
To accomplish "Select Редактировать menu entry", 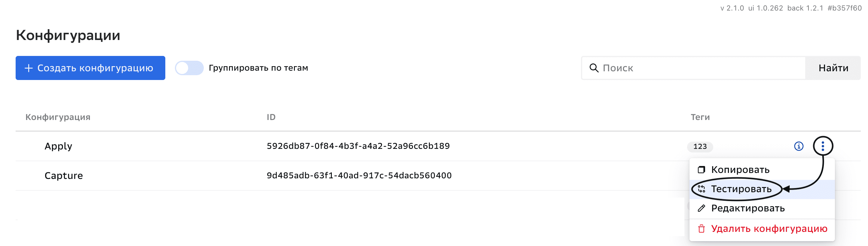I will pyautogui.click(x=748, y=208).
